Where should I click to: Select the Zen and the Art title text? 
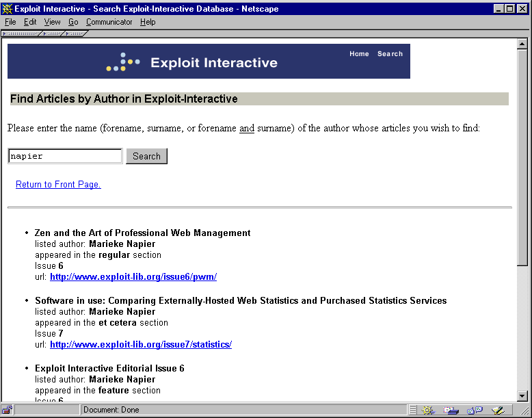(142, 233)
